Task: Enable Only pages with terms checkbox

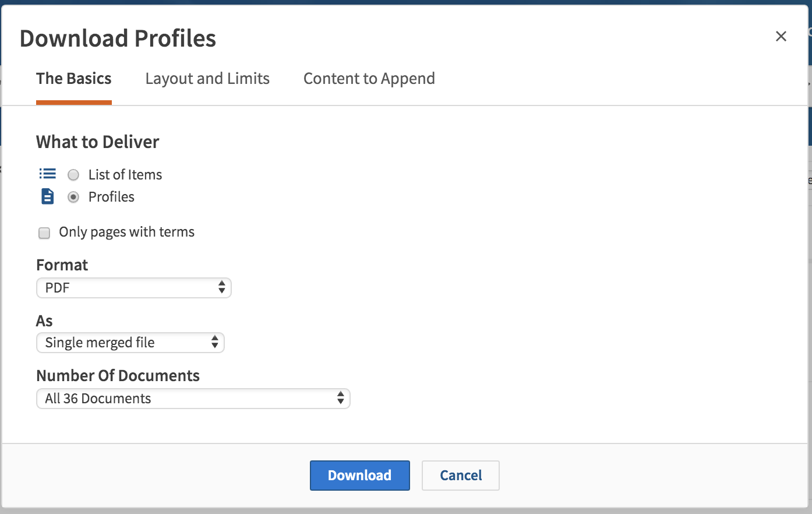Action: pyautogui.click(x=44, y=233)
